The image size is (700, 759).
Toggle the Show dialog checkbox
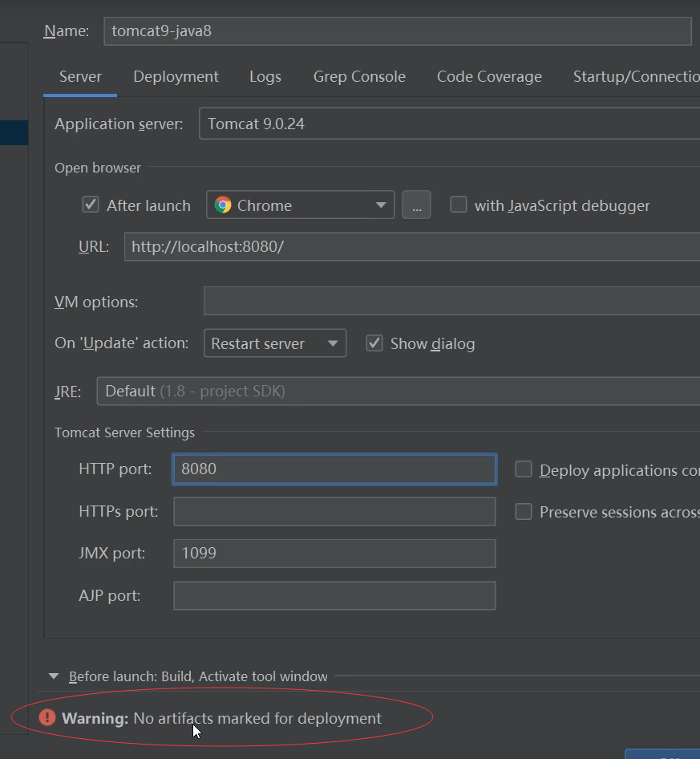click(x=374, y=343)
